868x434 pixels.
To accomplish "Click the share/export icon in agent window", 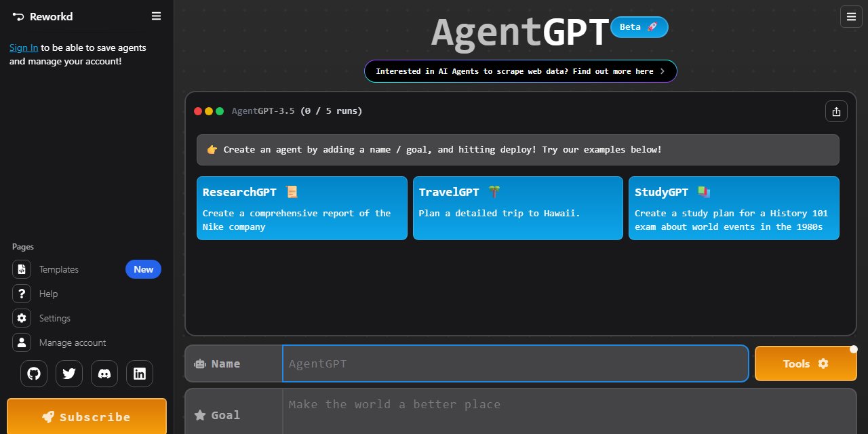I will (x=836, y=111).
